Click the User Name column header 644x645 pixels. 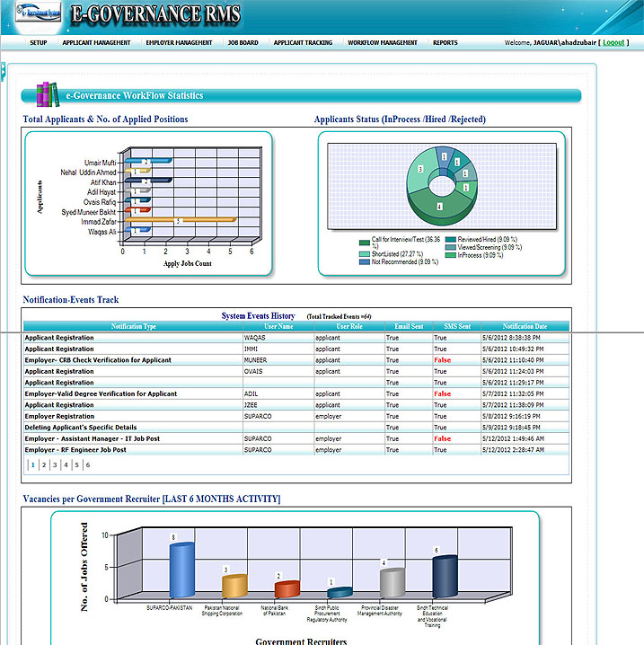coord(278,326)
